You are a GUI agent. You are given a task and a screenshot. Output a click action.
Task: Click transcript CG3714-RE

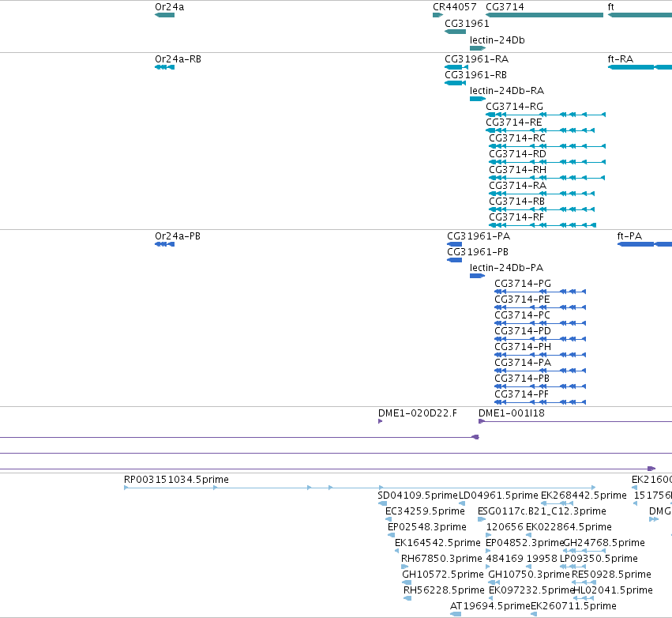[540, 130]
